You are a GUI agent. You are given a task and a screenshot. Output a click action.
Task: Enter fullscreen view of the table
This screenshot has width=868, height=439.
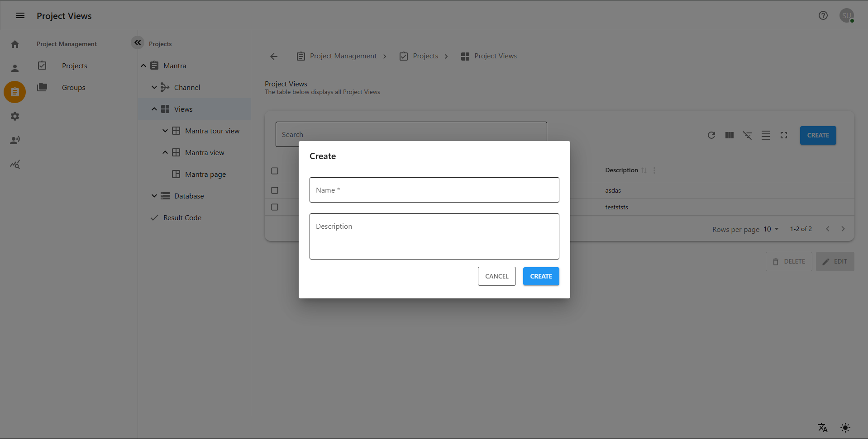[x=784, y=135]
